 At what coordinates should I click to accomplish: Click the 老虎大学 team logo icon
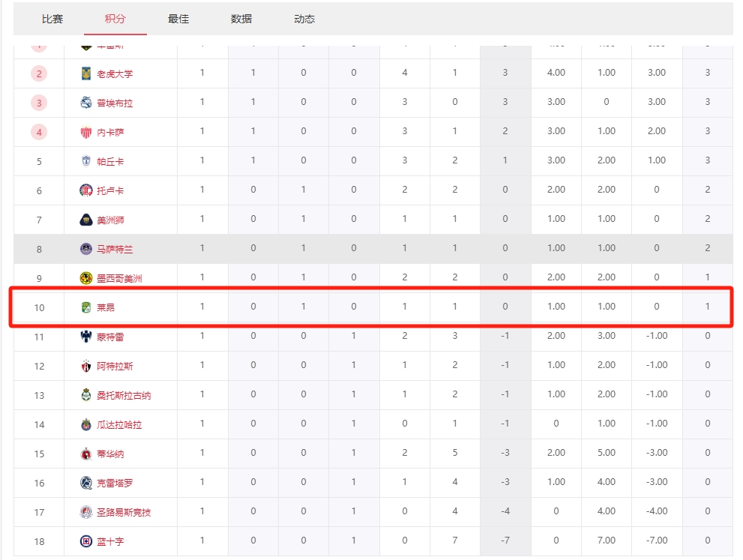86,73
